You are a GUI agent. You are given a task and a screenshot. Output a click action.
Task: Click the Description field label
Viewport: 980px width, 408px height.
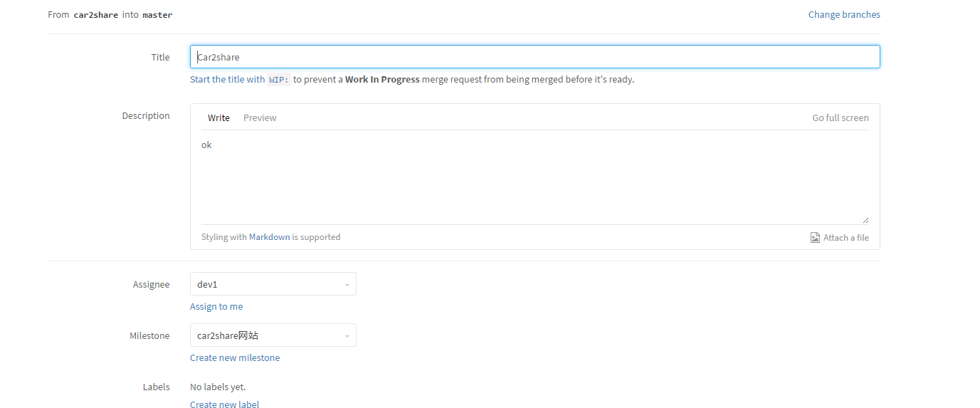pos(146,116)
